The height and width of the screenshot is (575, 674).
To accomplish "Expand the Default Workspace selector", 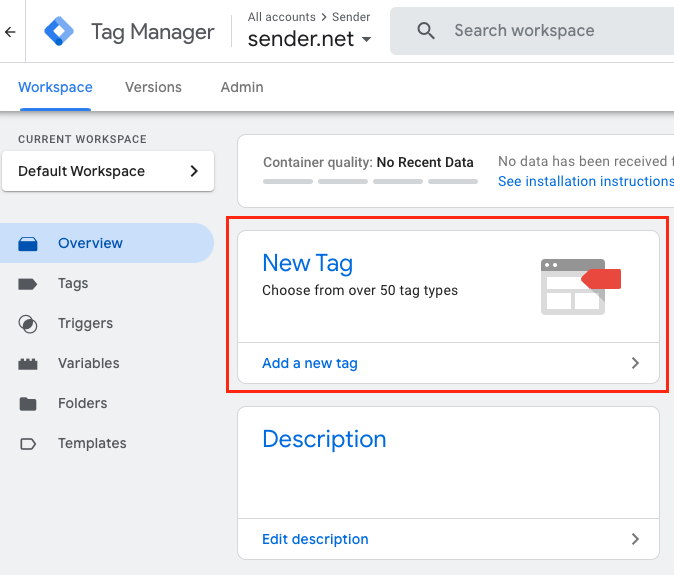I will coord(108,171).
